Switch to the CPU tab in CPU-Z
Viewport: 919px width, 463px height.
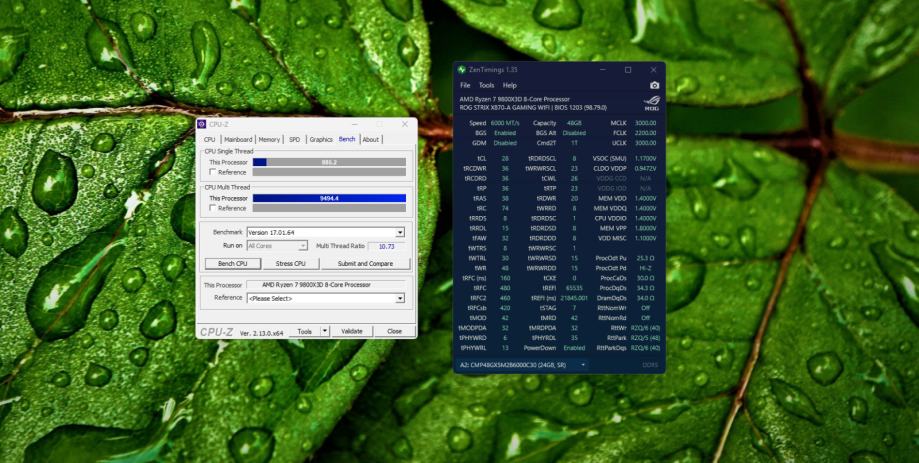[209, 139]
